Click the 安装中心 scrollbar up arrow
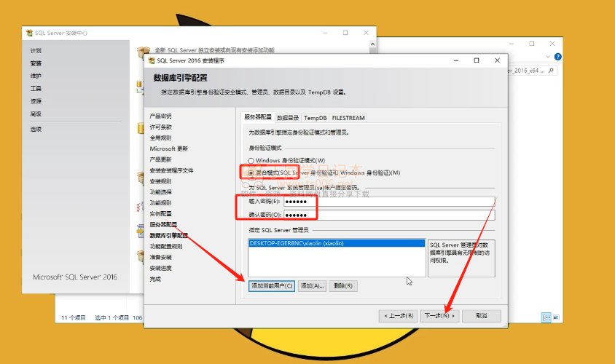615x364 pixels. point(372,44)
